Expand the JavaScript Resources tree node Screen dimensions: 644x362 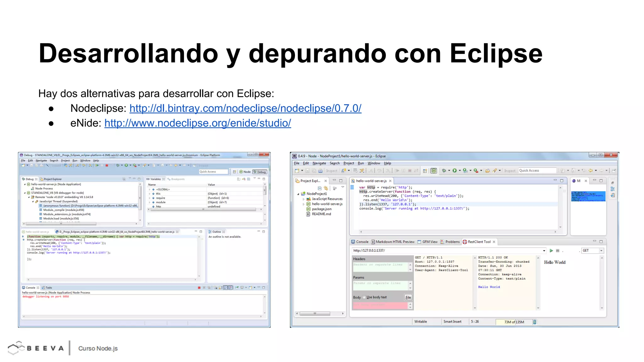click(303, 199)
